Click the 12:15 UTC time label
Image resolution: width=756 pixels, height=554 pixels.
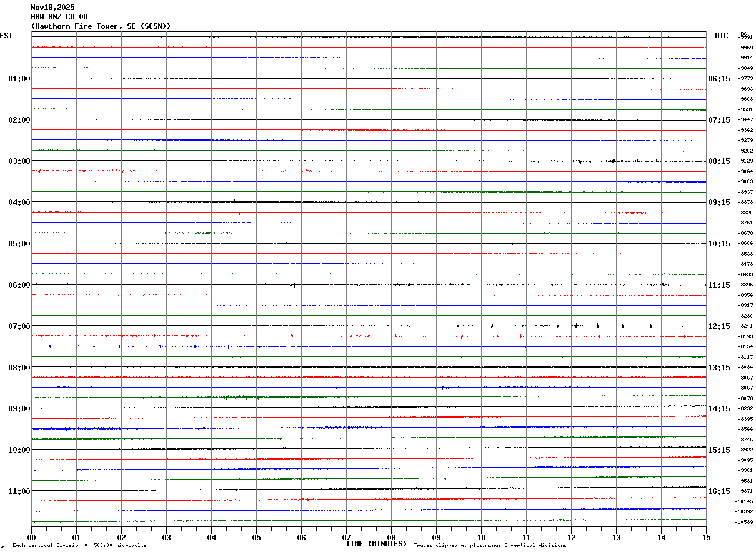[x=719, y=326]
